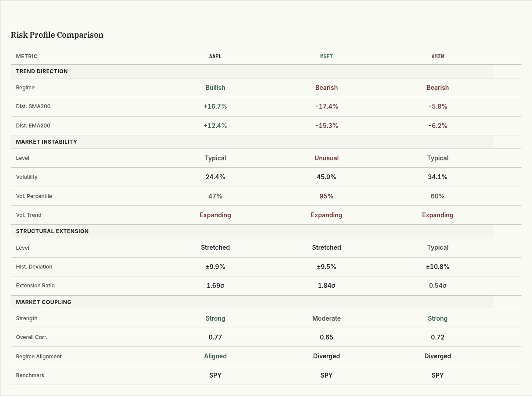Expand the STRUCTURAL EXTENSION section
Image resolution: width=532 pixels, height=396 pixels.
52,231
